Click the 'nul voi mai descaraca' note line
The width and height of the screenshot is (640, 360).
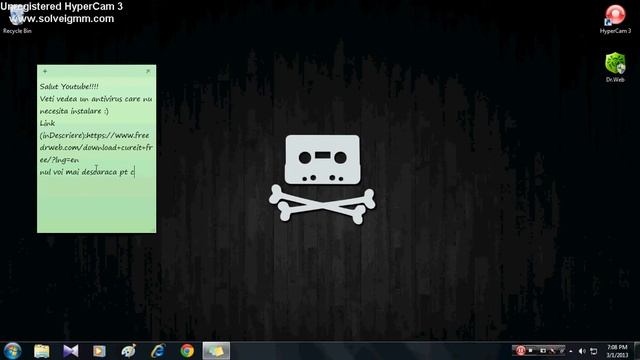click(87, 172)
